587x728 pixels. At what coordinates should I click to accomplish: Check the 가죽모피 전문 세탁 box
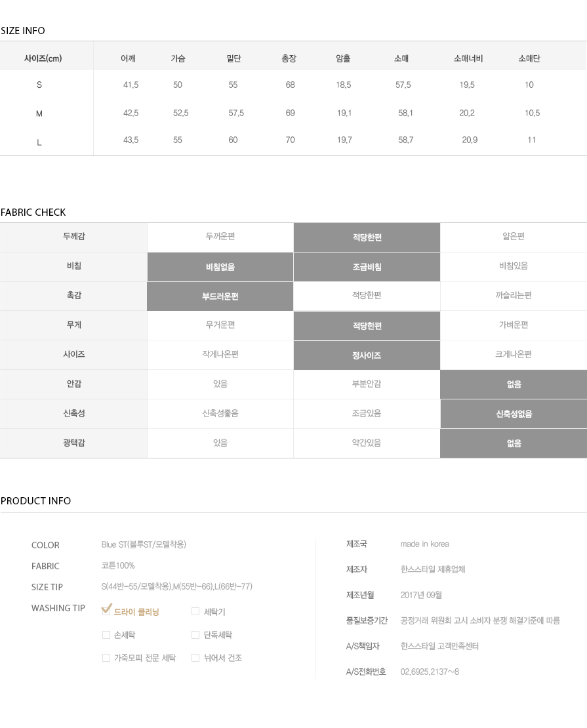point(106,658)
